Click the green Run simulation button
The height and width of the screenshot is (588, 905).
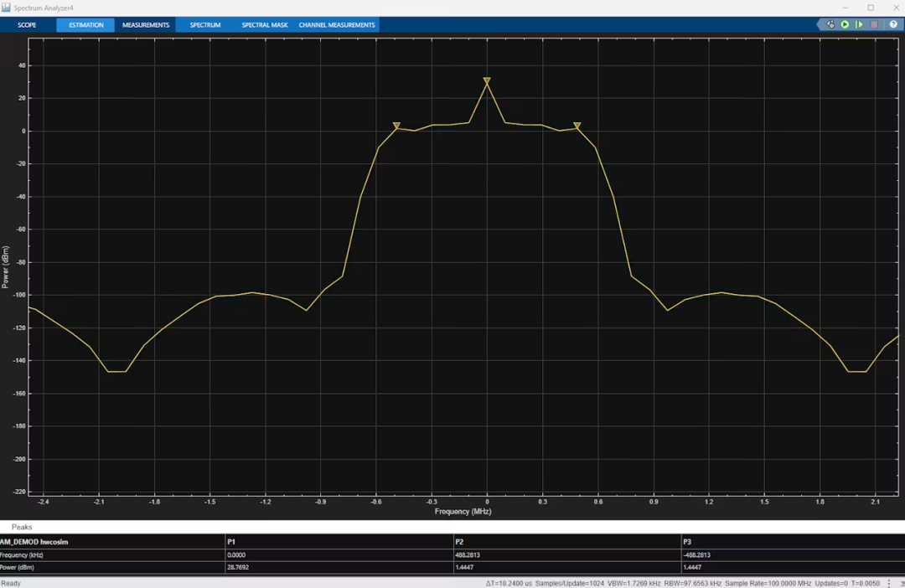[x=845, y=25]
